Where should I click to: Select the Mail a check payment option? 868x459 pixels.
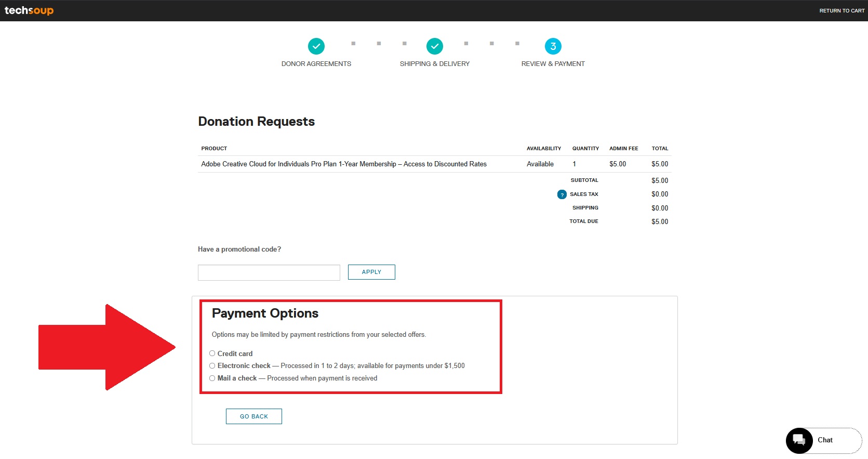pyautogui.click(x=212, y=378)
